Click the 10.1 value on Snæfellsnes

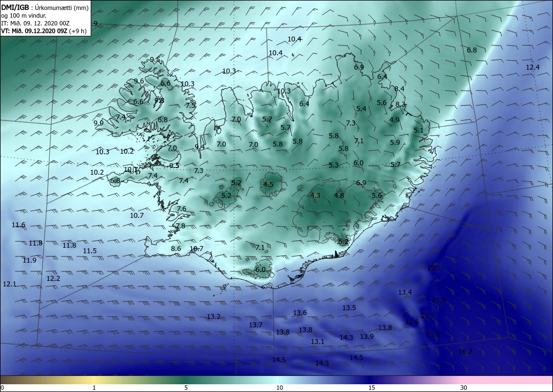(x=131, y=170)
